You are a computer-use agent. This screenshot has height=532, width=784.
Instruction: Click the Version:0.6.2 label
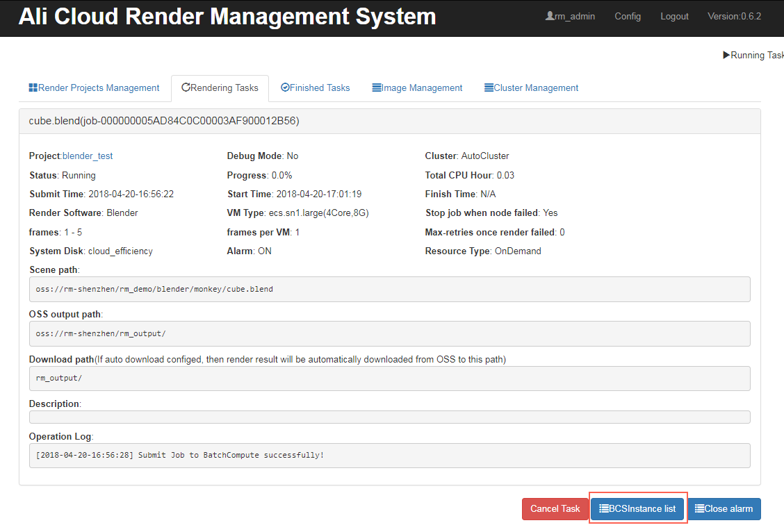(x=734, y=16)
